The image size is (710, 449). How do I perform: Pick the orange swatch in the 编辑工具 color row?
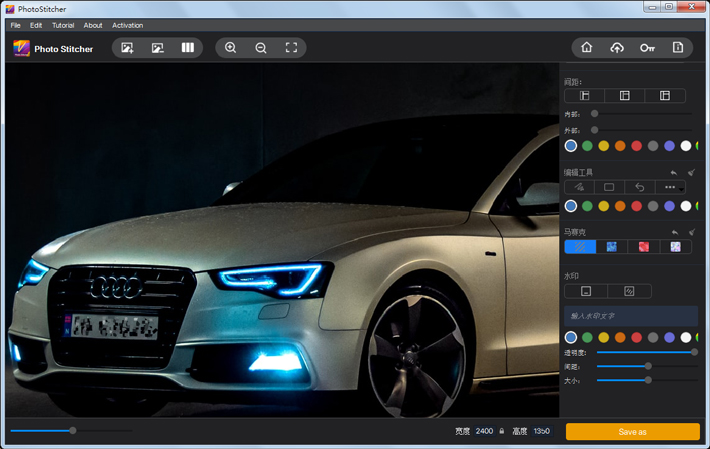click(x=620, y=206)
